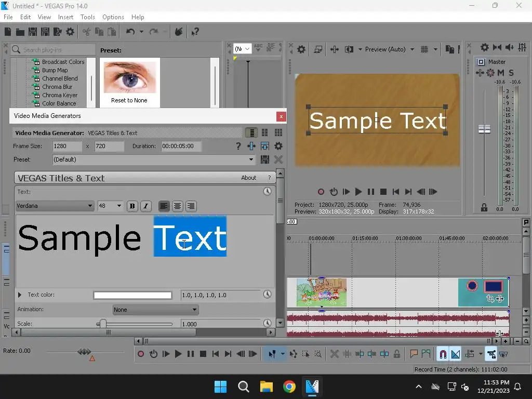
Task: Open the font name Verdana dropdown
Action: [x=55, y=206]
